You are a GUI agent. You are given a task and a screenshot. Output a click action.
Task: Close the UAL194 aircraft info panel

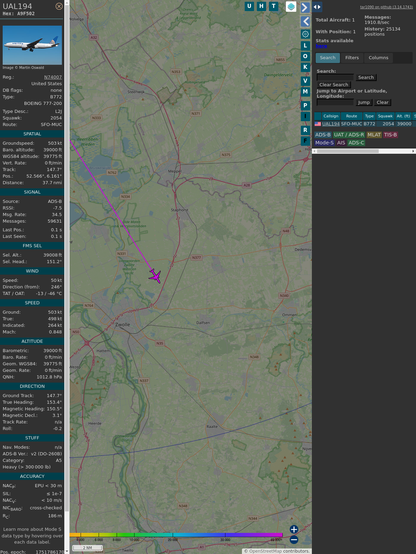coord(59,6)
